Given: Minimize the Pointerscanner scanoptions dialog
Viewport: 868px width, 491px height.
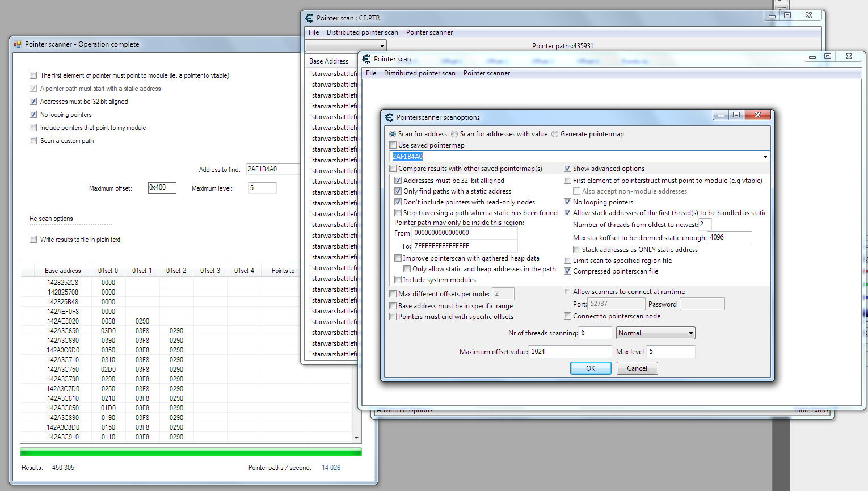Looking at the screenshot, I should coord(720,115).
